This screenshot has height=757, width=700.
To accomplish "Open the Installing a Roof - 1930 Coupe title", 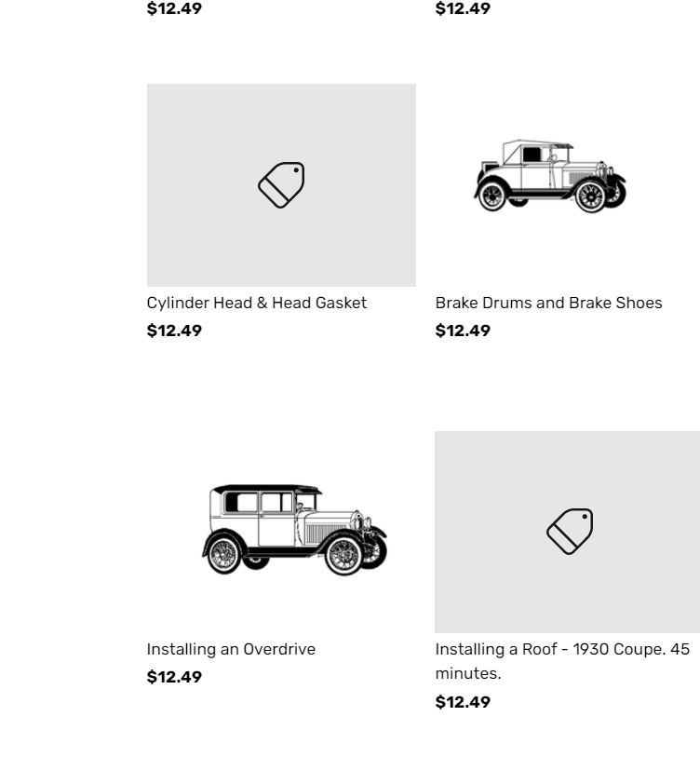I will pyautogui.click(x=562, y=650).
